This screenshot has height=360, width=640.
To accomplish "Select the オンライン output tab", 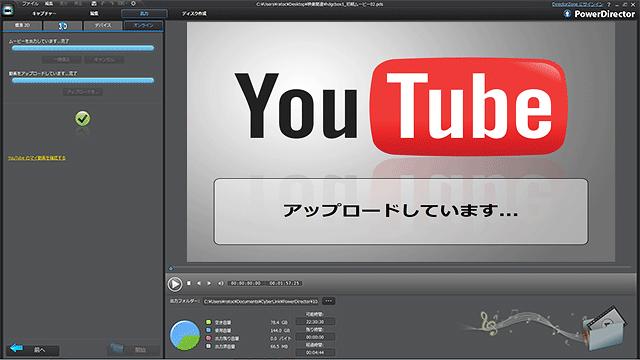I will click(x=144, y=25).
